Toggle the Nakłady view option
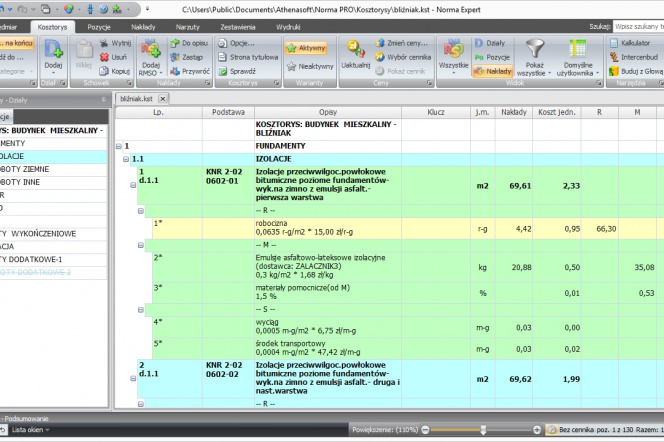Screen dimensions: 664x442 coord(493,72)
